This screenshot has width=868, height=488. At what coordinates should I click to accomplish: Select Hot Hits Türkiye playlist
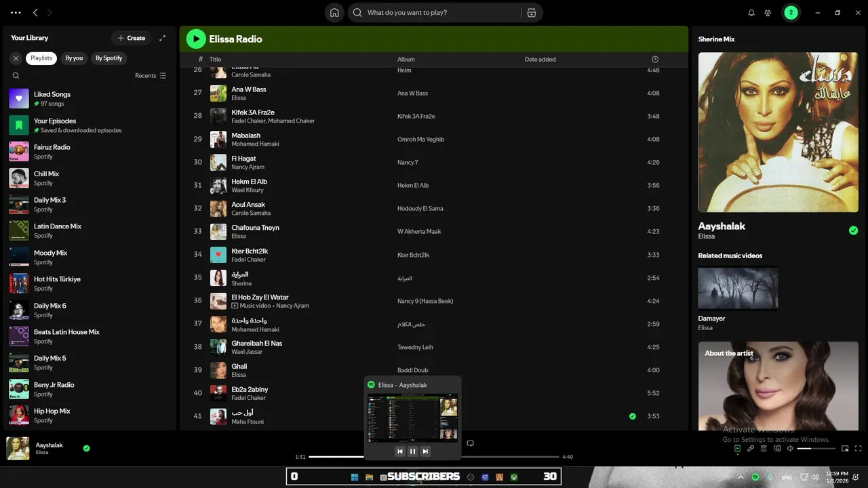tap(88, 283)
